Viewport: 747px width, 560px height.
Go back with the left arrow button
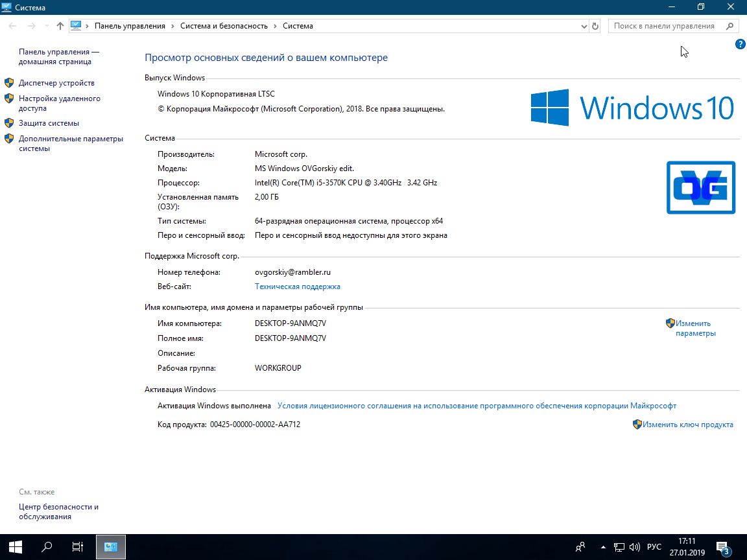tap(13, 26)
